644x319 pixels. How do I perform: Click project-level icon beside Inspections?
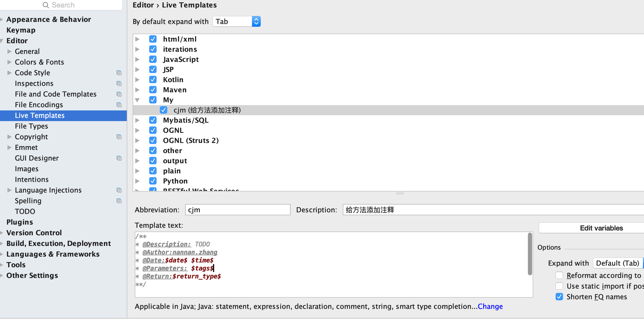[119, 83]
